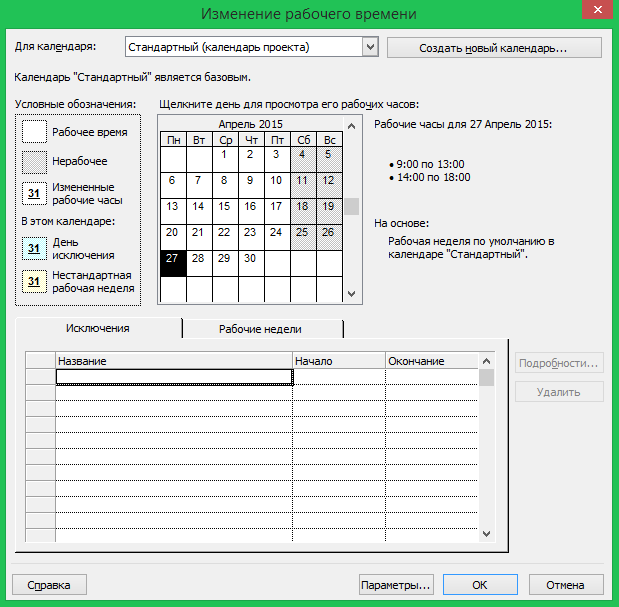Select April 30 in the calendar

[250, 259]
